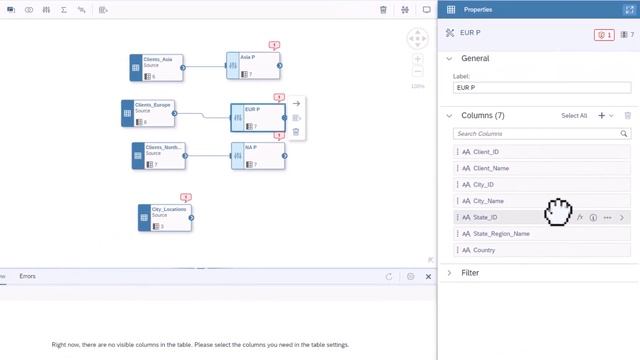Click the output port of NA P node
Viewport: 640px width, 360px height.
click(284, 156)
